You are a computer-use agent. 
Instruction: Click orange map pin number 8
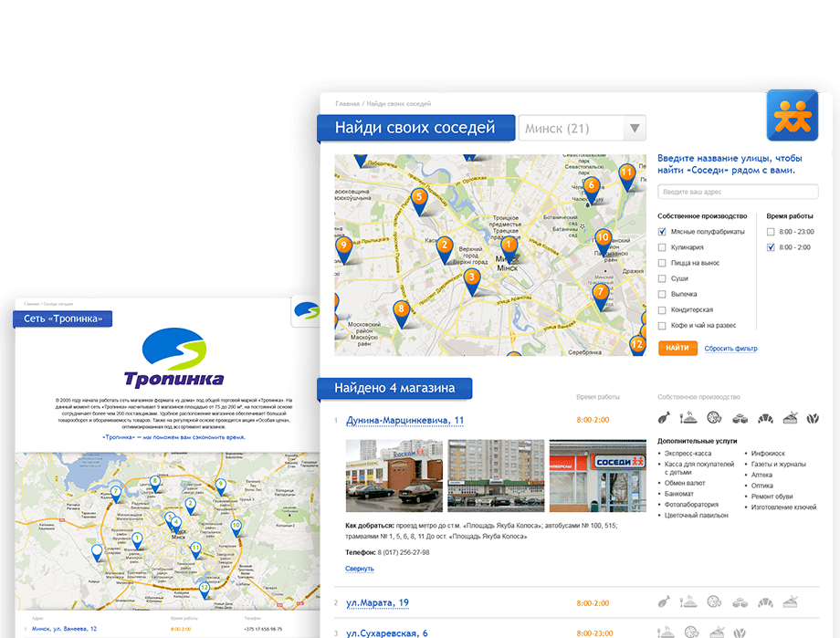(401, 313)
